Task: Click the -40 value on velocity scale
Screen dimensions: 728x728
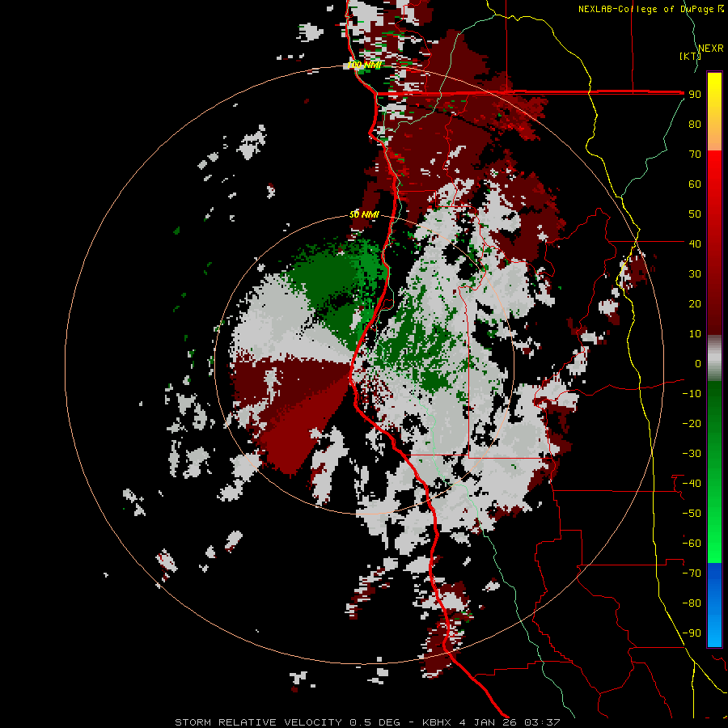Action: (692, 484)
